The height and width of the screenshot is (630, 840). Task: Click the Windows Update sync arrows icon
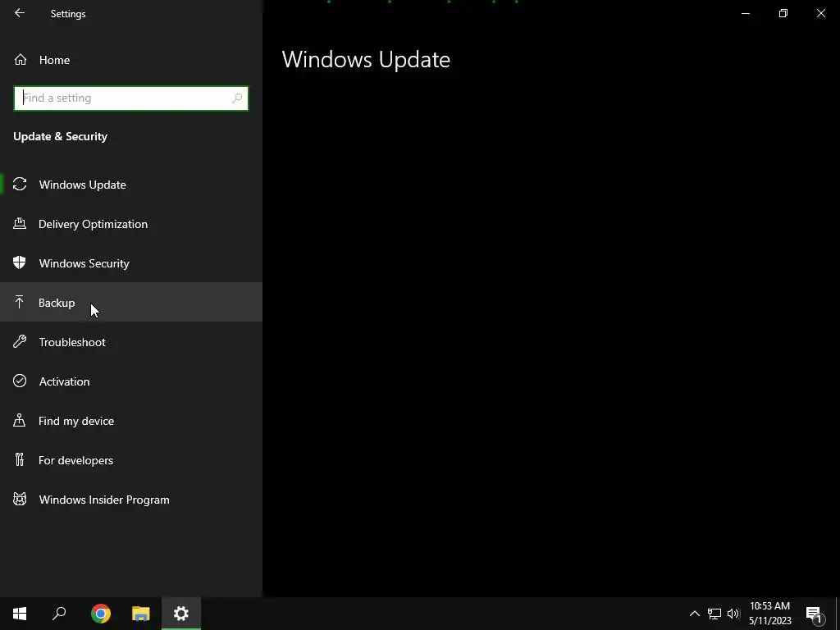pos(20,185)
